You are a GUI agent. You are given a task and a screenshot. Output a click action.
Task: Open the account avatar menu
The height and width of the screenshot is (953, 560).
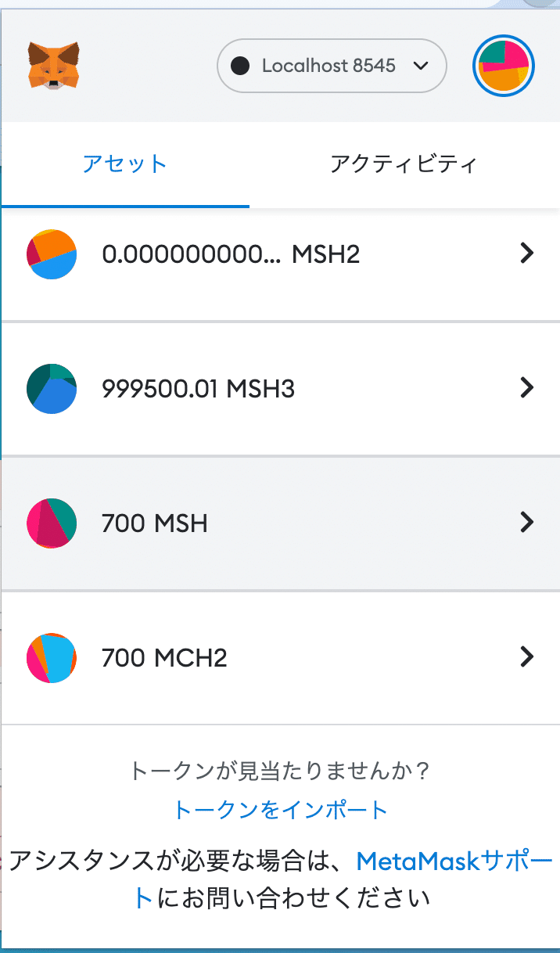[504, 67]
